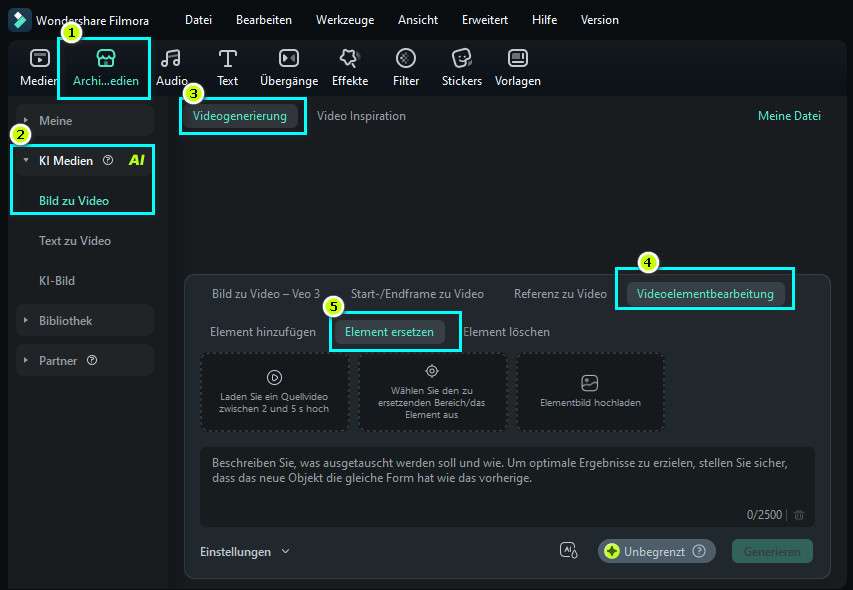Click the image icon in Elementbild hochladen box
Screen dimensions: 853x590
[590, 383]
